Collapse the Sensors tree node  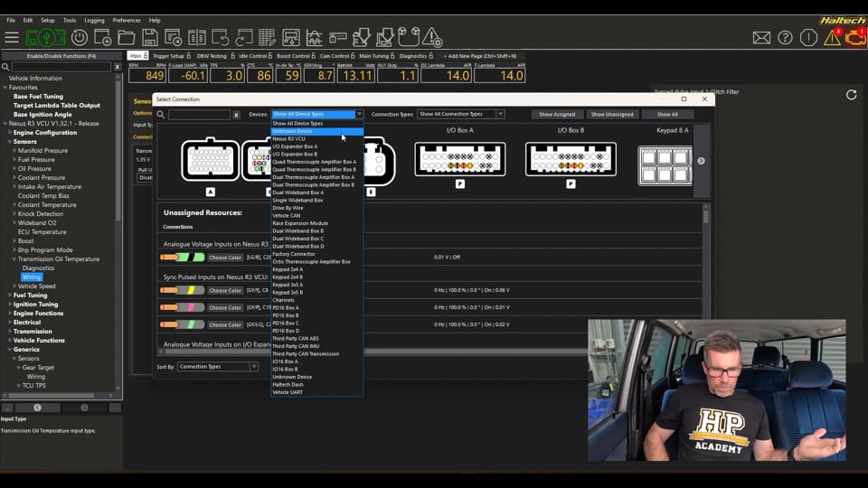10,142
